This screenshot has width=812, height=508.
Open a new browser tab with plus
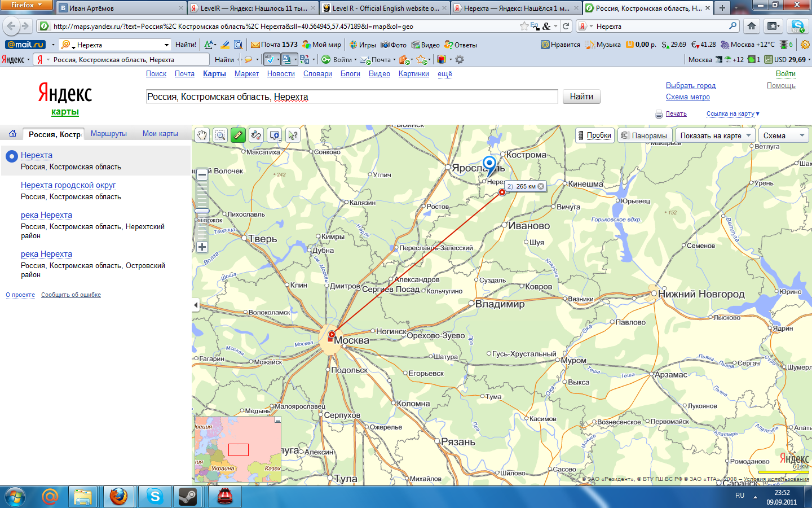pyautogui.click(x=722, y=8)
